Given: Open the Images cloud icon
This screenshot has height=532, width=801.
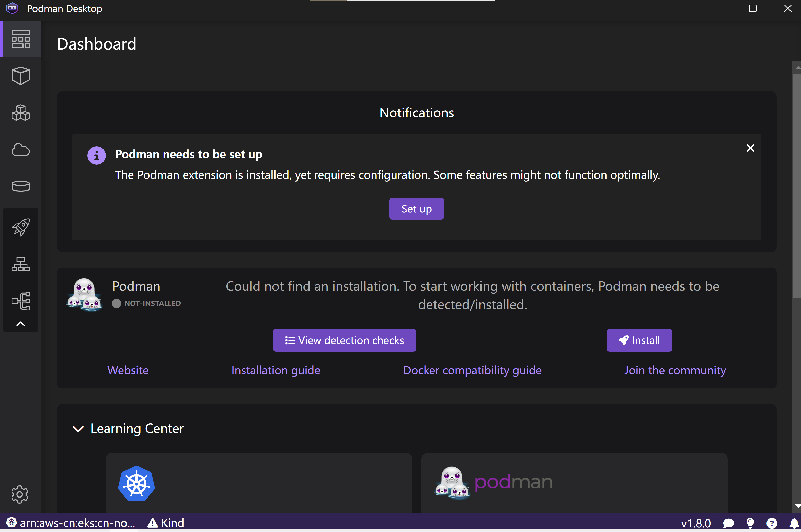Looking at the screenshot, I should point(20,150).
